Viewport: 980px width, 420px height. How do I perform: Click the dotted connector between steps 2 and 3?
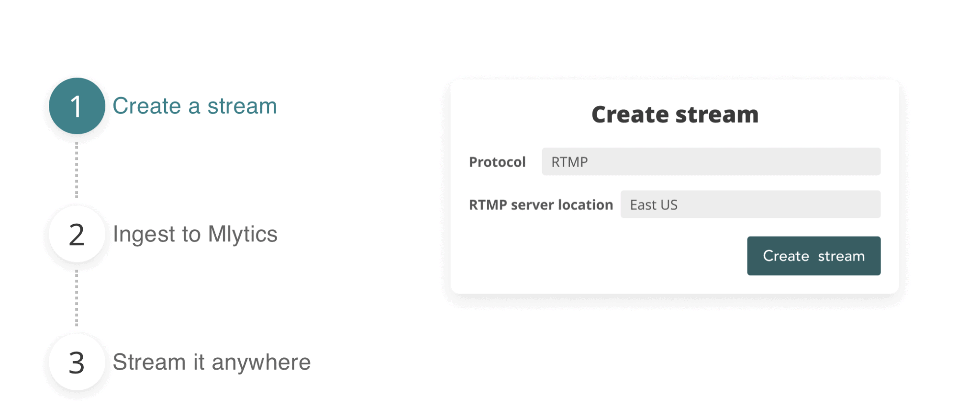(77, 298)
